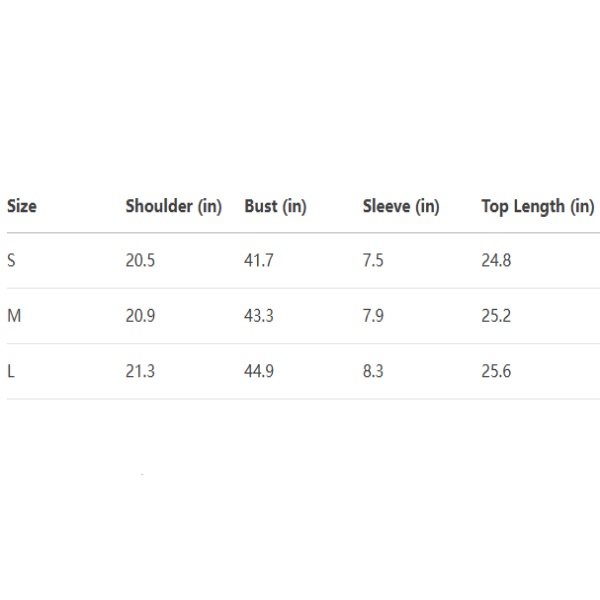The image size is (600, 600).
Task: Click the sleeve value 7.5
Action: (x=373, y=261)
